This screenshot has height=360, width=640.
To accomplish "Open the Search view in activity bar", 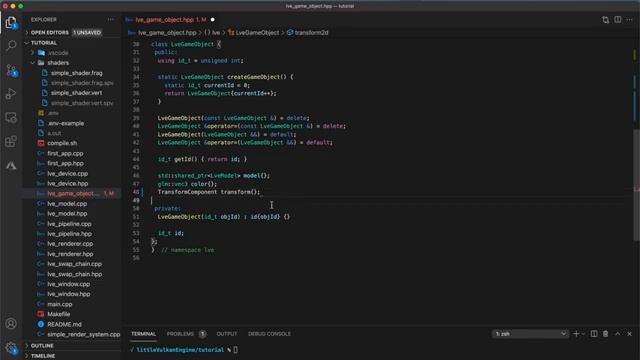I will click(11, 45).
